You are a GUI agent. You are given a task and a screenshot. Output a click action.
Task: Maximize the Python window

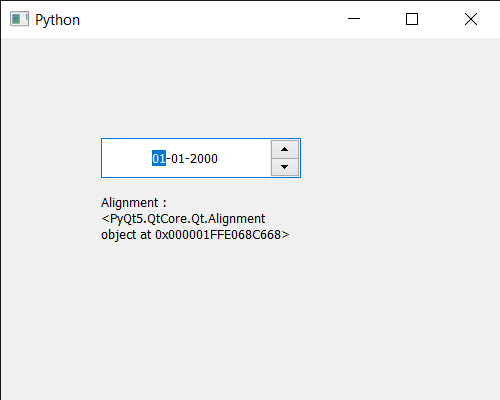412,19
